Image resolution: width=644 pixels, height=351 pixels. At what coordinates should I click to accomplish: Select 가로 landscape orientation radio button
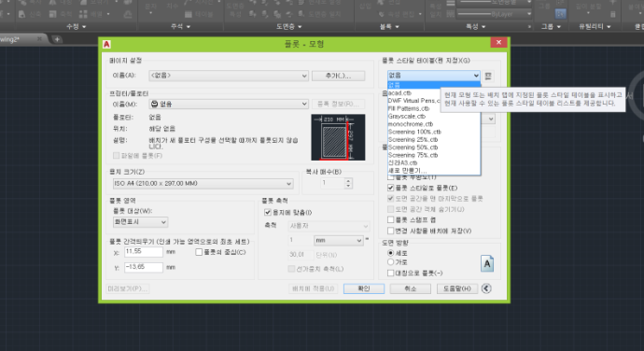tap(390, 261)
